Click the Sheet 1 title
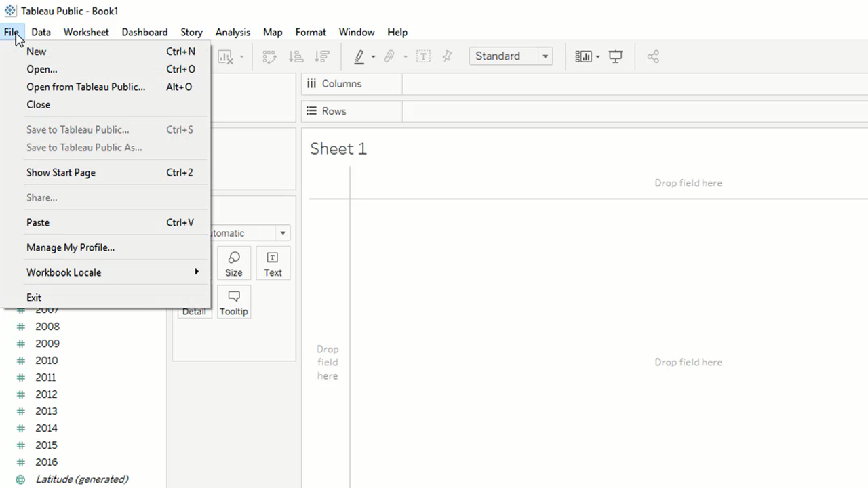868x488 pixels. [x=338, y=149]
